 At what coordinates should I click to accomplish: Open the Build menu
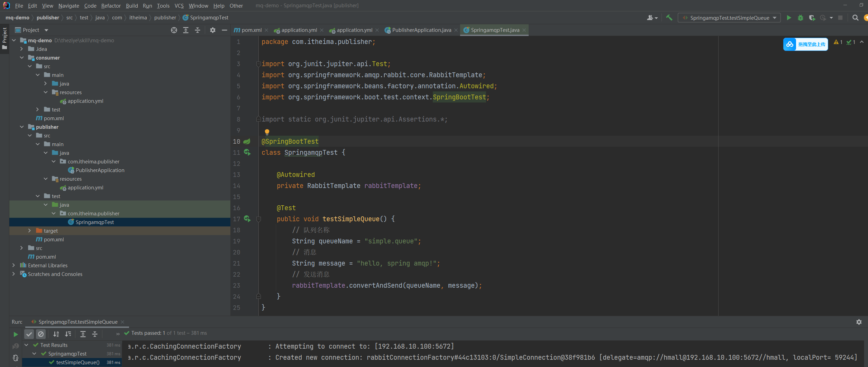(x=132, y=6)
